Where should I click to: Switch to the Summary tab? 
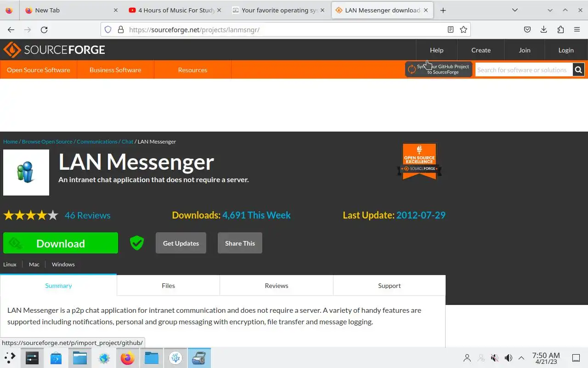tap(58, 286)
